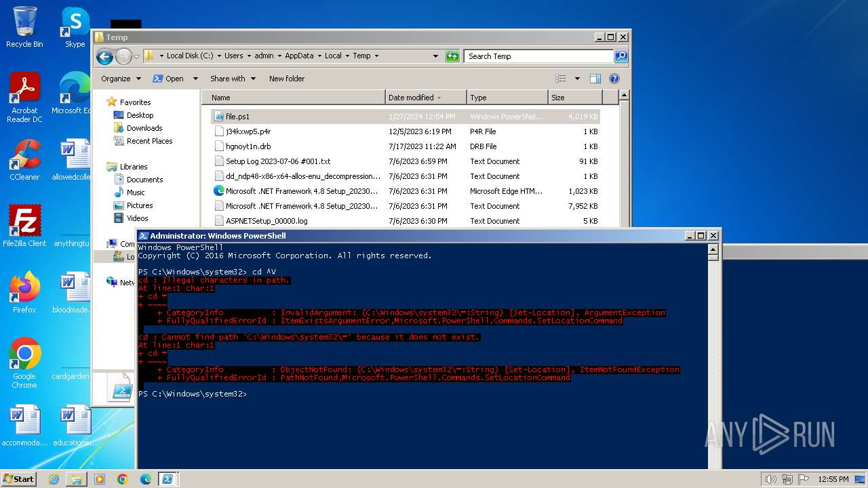
Task: Select ASPNETSetup_00000.log file
Action: click(x=406, y=221)
